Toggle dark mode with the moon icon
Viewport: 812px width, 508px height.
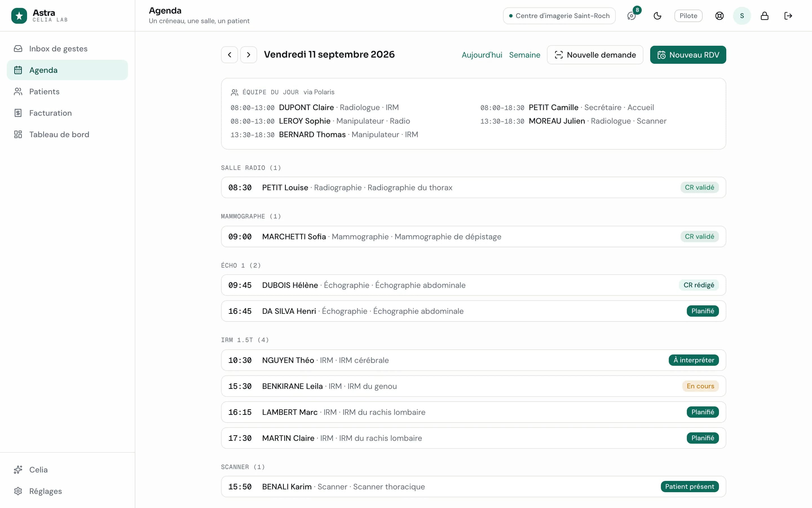tap(657, 16)
